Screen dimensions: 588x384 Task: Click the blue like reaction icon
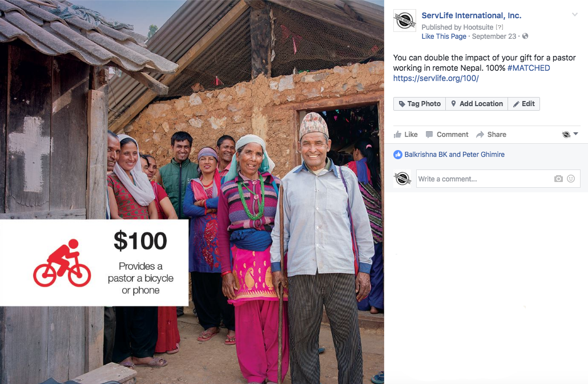point(397,155)
